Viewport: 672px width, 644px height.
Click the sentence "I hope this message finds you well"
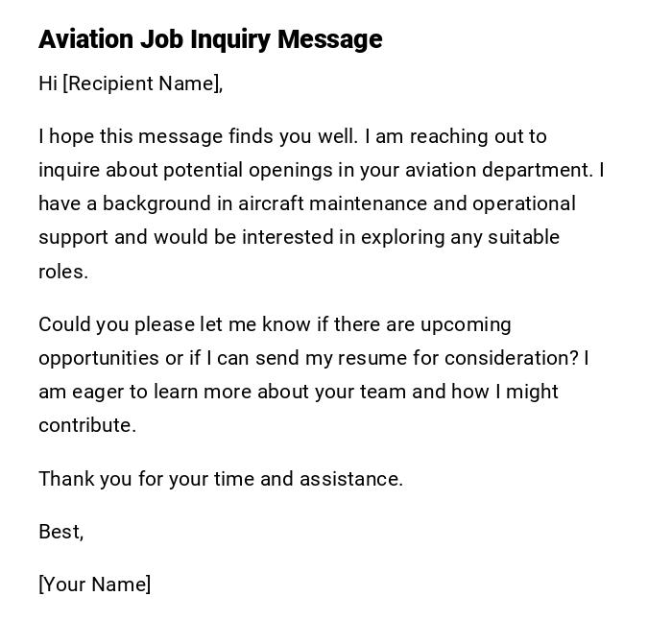pyautogui.click(x=198, y=136)
